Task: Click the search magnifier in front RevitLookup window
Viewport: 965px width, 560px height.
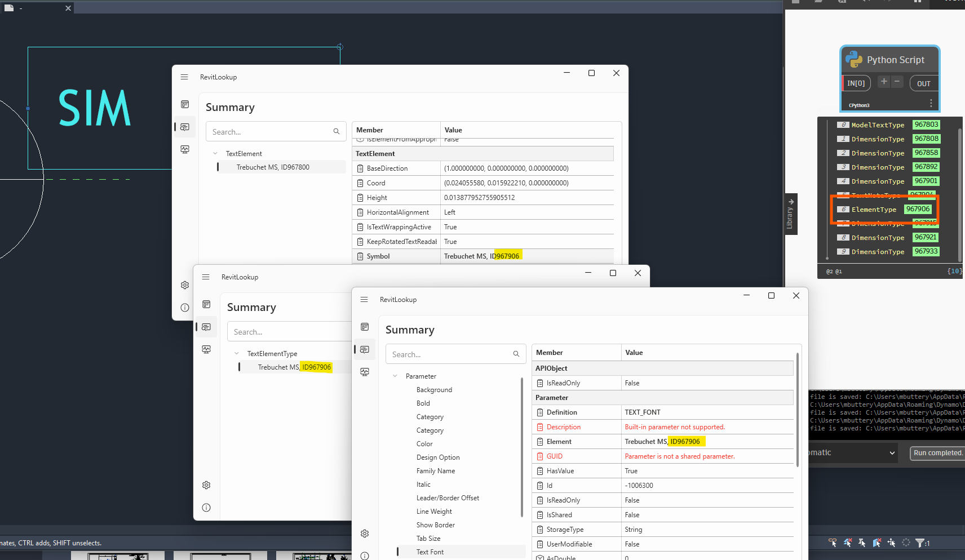Action: 516,354
